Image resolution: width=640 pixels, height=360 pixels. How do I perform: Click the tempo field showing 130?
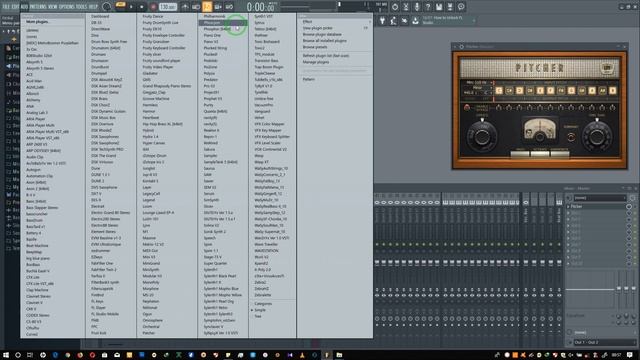[167, 7]
